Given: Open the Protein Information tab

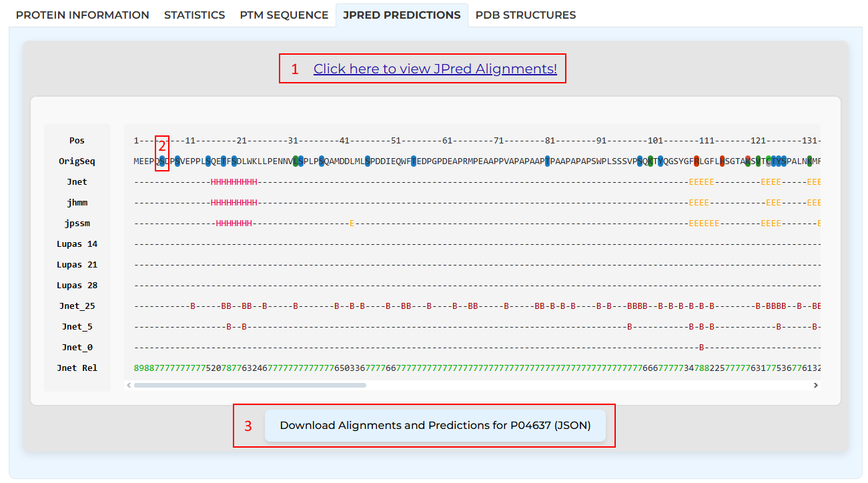Looking at the screenshot, I should point(82,15).
